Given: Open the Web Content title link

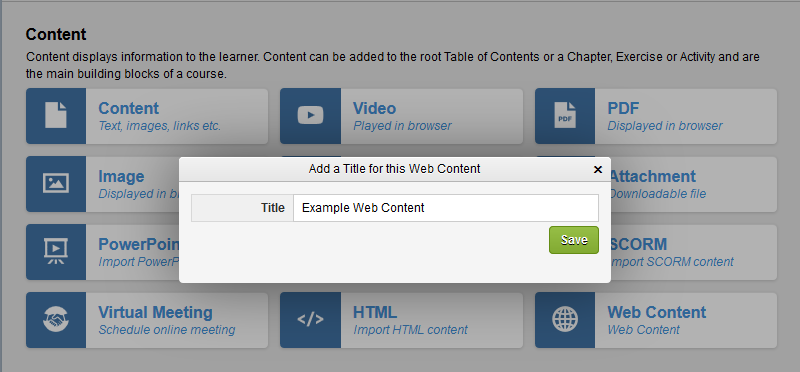Looking at the screenshot, I should click(657, 312).
